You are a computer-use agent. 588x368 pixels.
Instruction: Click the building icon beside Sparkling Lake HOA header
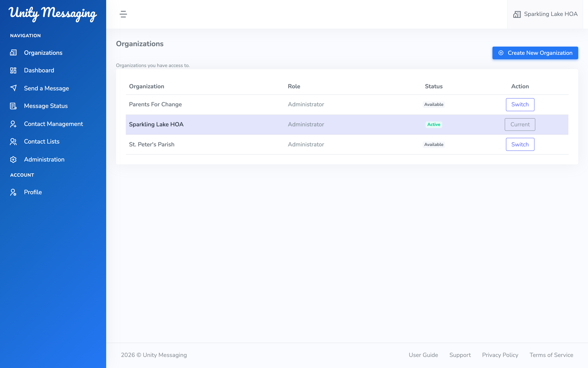[x=517, y=14]
